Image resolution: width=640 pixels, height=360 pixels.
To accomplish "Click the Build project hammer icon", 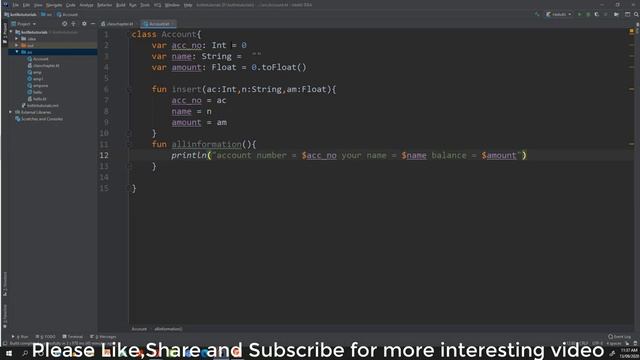I will click(x=536, y=14).
